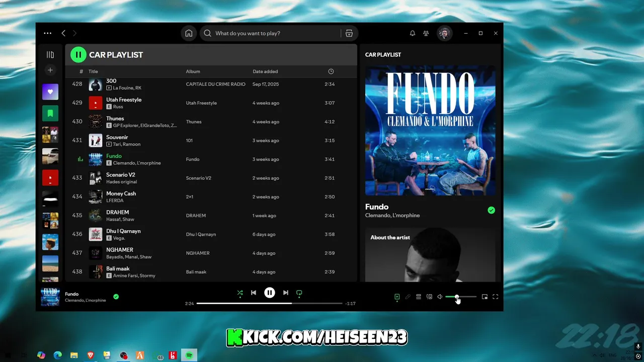
Task: Open the Fundo title in Now Playing panel
Action: click(377, 207)
